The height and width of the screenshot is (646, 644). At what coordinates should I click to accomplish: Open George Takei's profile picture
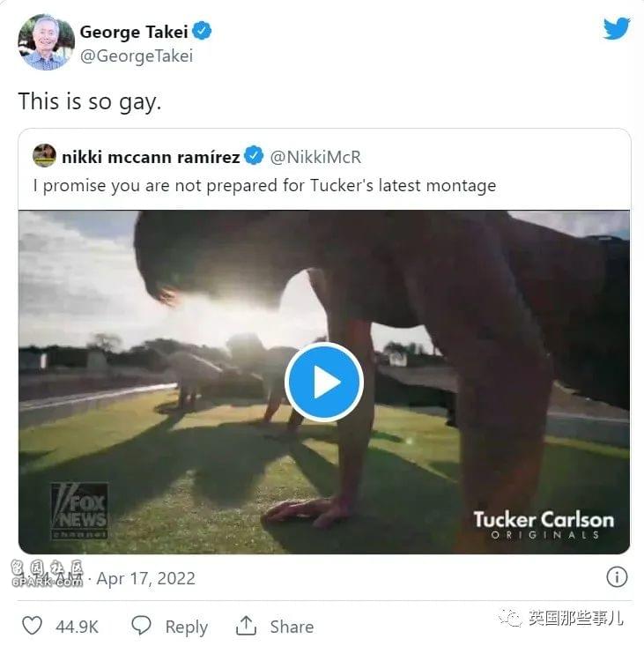click(46, 42)
